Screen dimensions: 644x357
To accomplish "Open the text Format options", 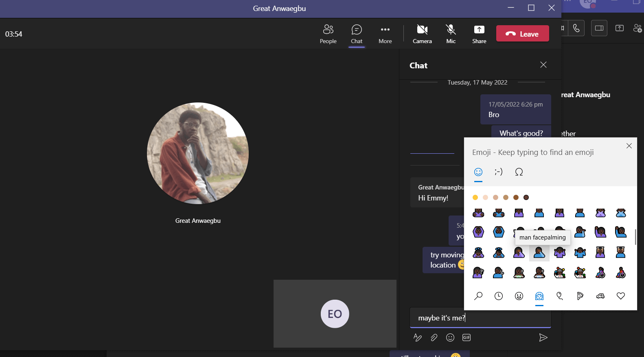I will (x=418, y=337).
